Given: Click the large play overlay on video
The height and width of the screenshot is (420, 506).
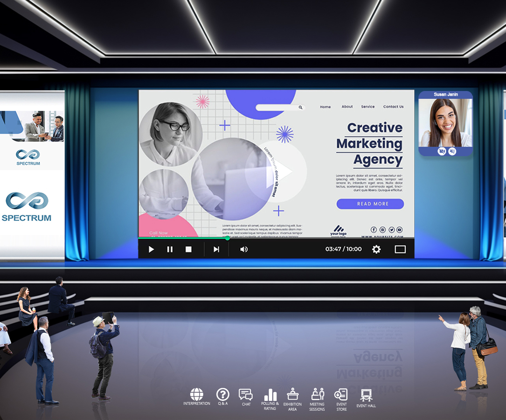Looking at the screenshot, I should (276, 171).
